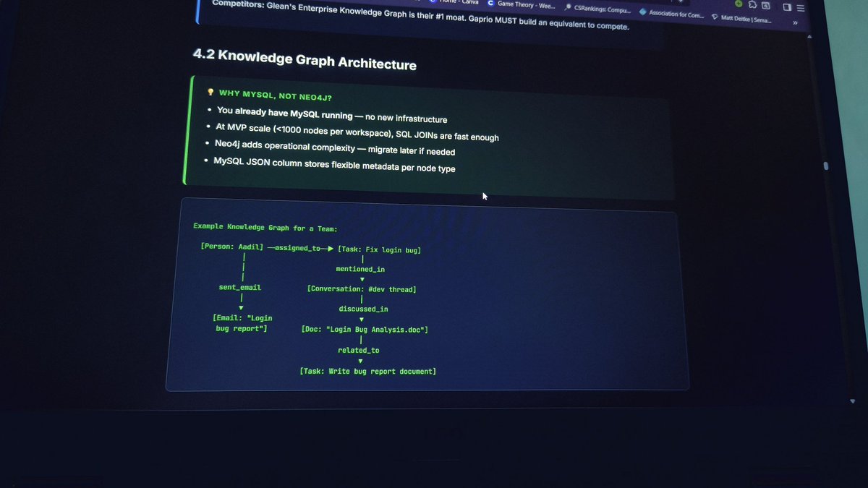This screenshot has height=488, width=868.
Task: Click the Association for Com... bookmark favicon
Action: [x=643, y=12]
